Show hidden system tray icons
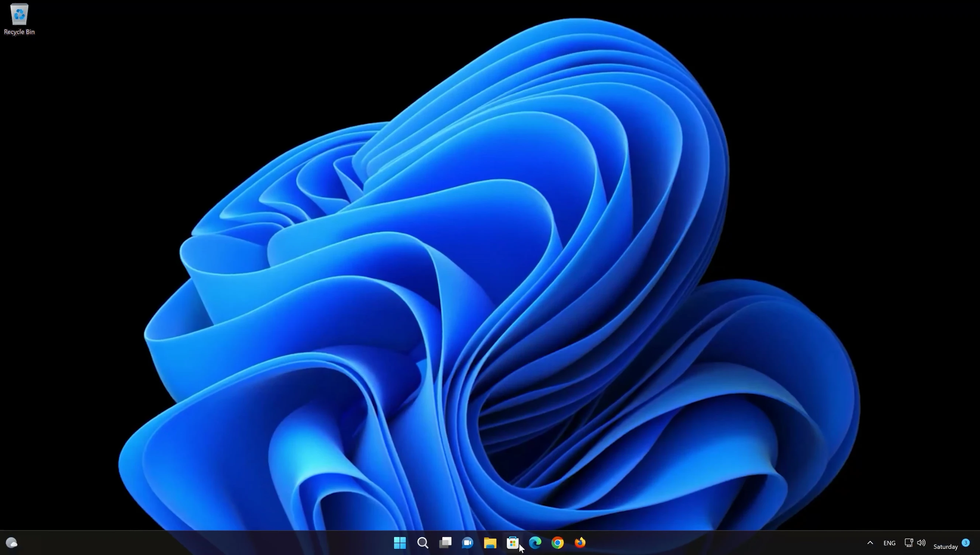Viewport: 980px width, 555px height. pyautogui.click(x=870, y=543)
